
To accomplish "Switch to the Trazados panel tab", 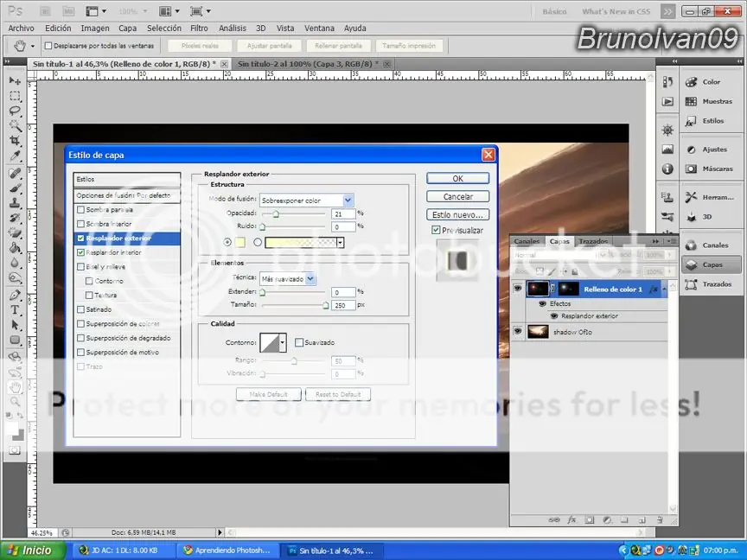I will point(593,241).
